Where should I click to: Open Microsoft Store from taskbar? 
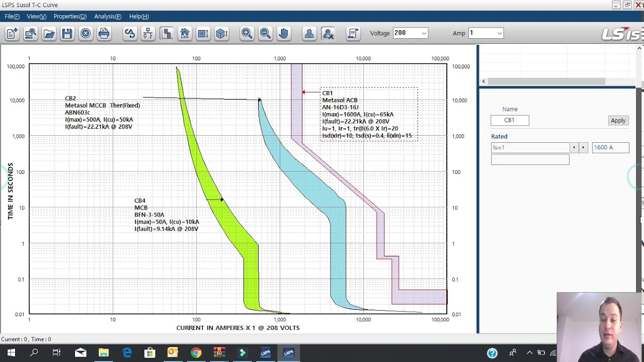[x=150, y=353]
